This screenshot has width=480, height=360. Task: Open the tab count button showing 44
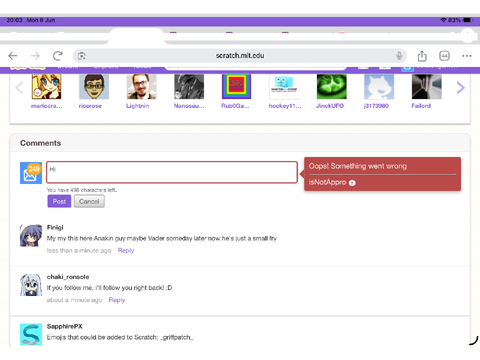[444, 56]
